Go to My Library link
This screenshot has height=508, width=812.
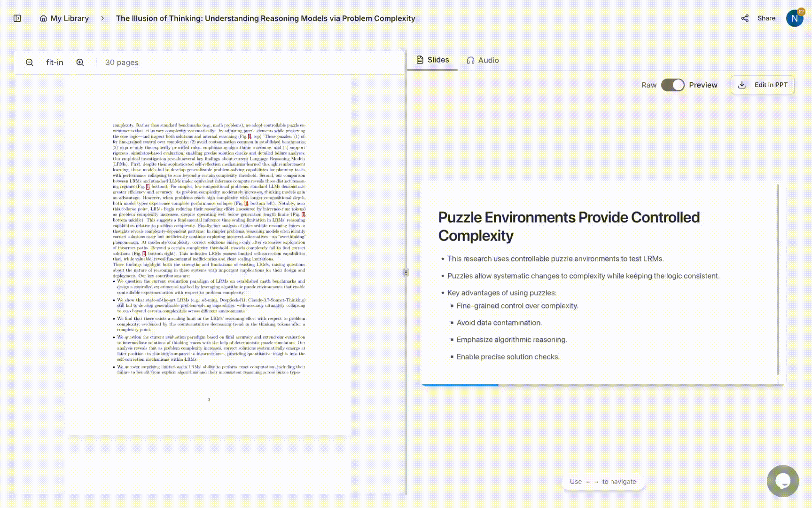[x=70, y=18]
